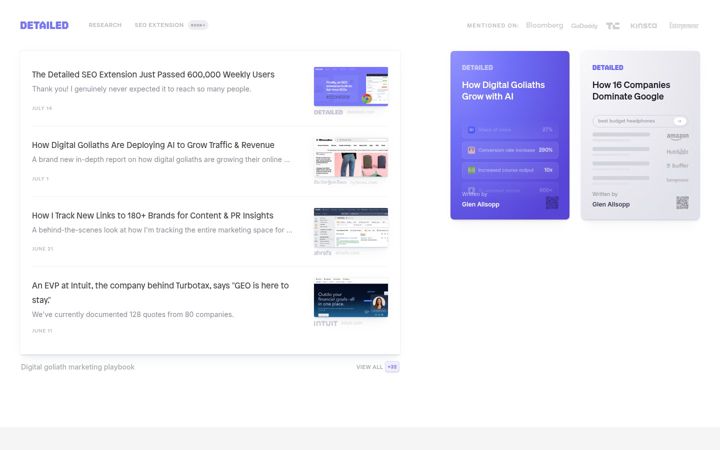Screen dimensions: 720x450
Task: Click the +22 badge beside View All
Action: (392, 367)
